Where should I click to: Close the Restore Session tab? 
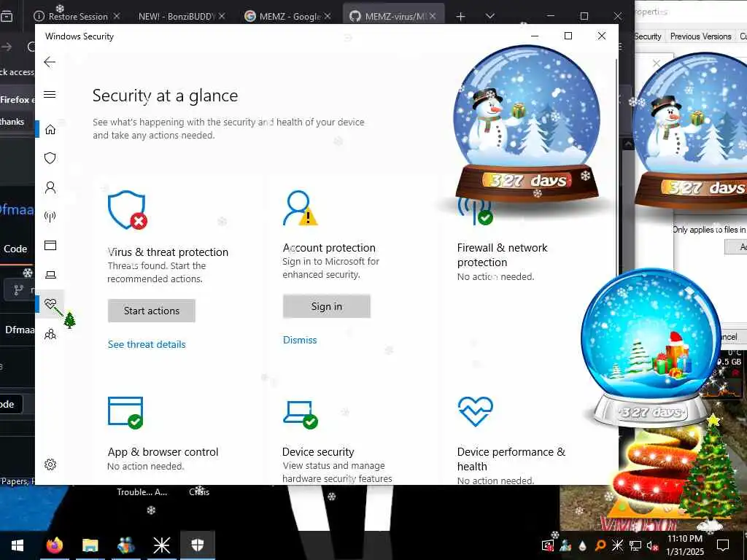coord(117,16)
